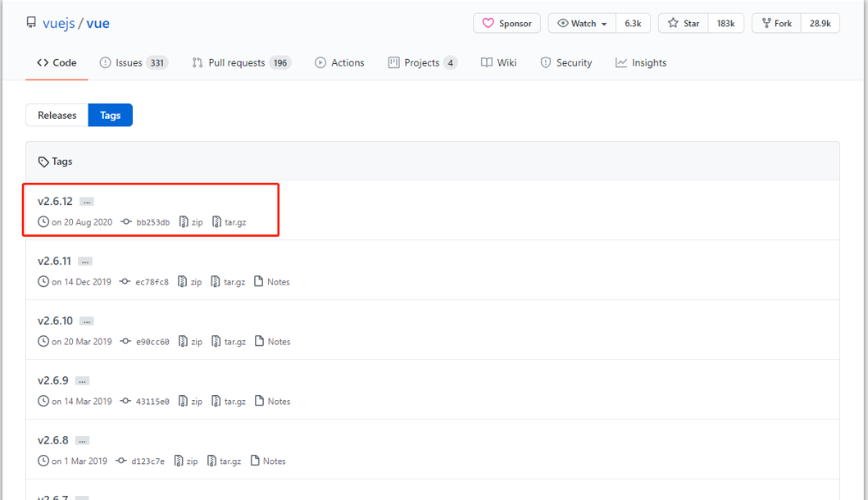Click the date text 'on 14 Mar 2019'
This screenshot has height=500, width=868.
coord(82,402)
